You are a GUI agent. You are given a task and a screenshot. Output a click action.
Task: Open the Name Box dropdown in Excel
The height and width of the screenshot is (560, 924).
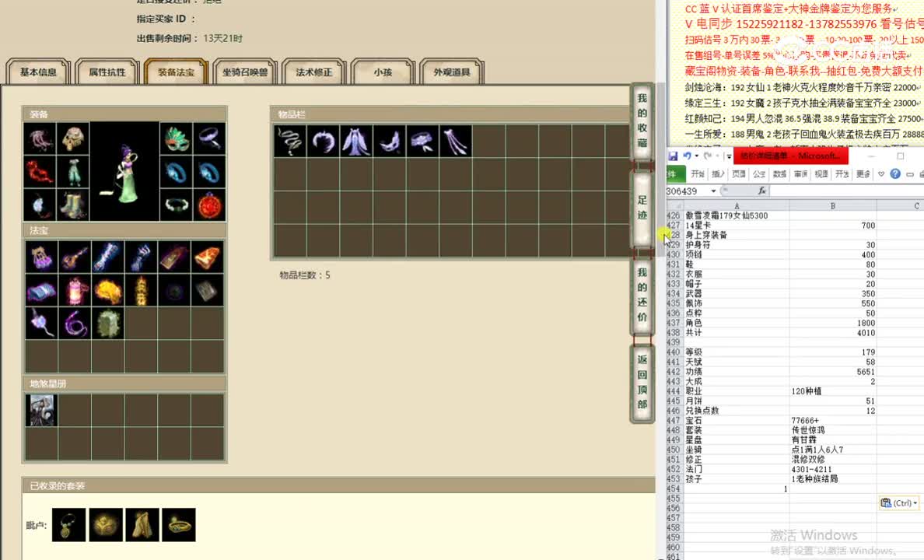[x=712, y=190]
